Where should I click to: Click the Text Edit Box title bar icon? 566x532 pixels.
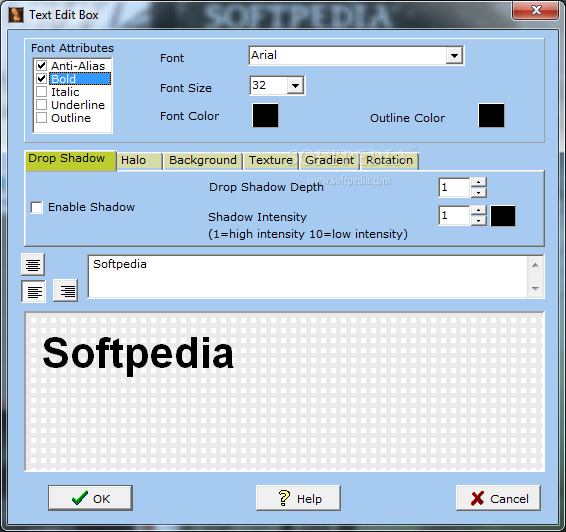(16, 15)
